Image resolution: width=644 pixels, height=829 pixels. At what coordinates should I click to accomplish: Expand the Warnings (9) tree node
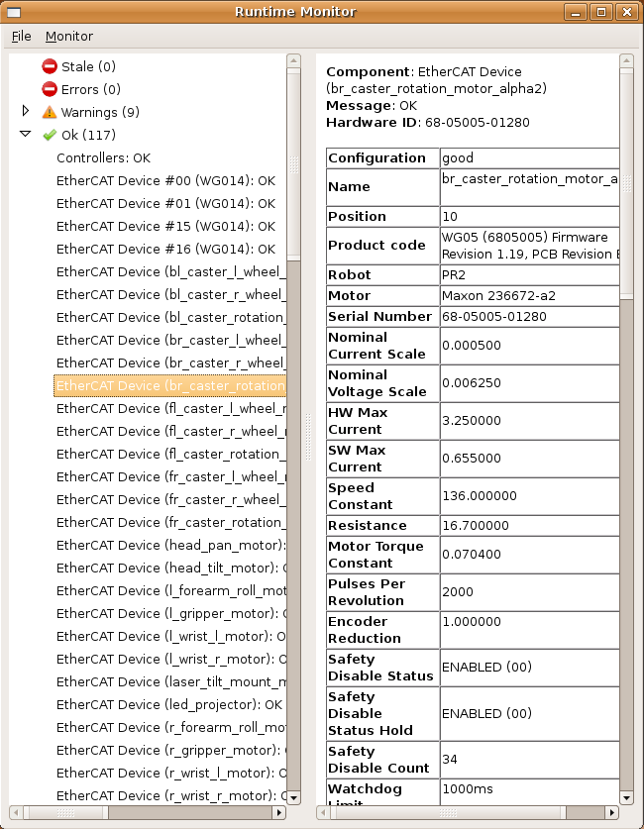[x=26, y=111]
